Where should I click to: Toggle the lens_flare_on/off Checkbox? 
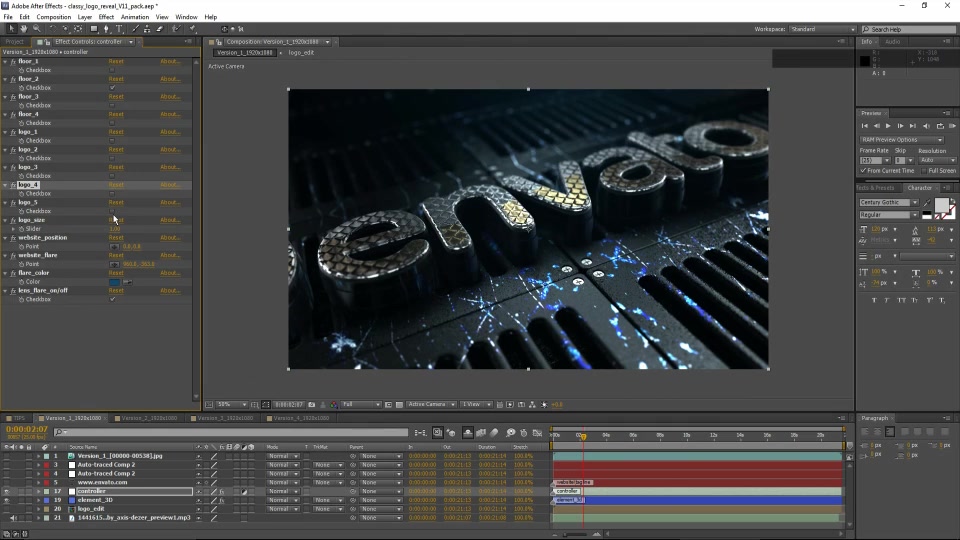(112, 299)
